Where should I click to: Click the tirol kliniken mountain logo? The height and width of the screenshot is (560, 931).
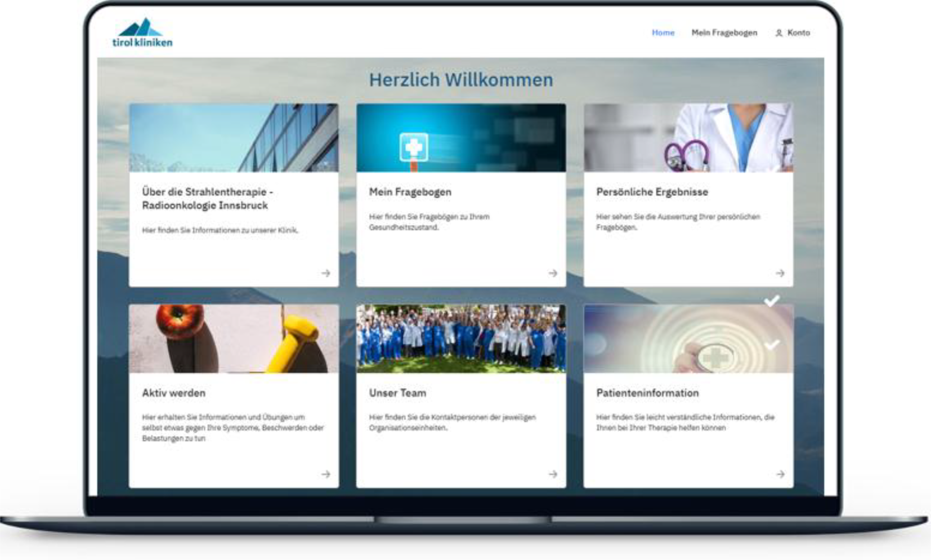pyautogui.click(x=142, y=33)
